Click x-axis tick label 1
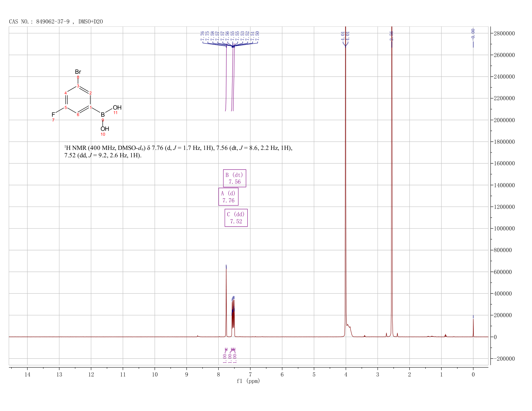The height and width of the screenshot is (411, 532). [441, 374]
